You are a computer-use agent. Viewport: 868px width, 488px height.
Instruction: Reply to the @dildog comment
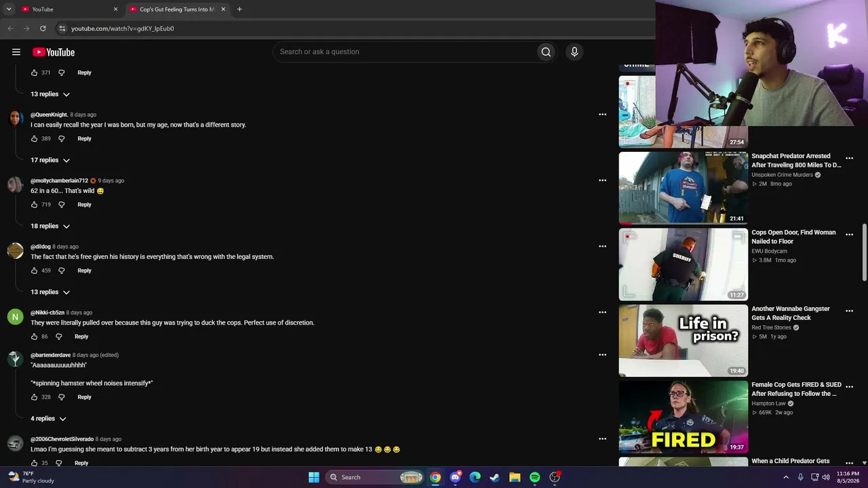[84, 270]
